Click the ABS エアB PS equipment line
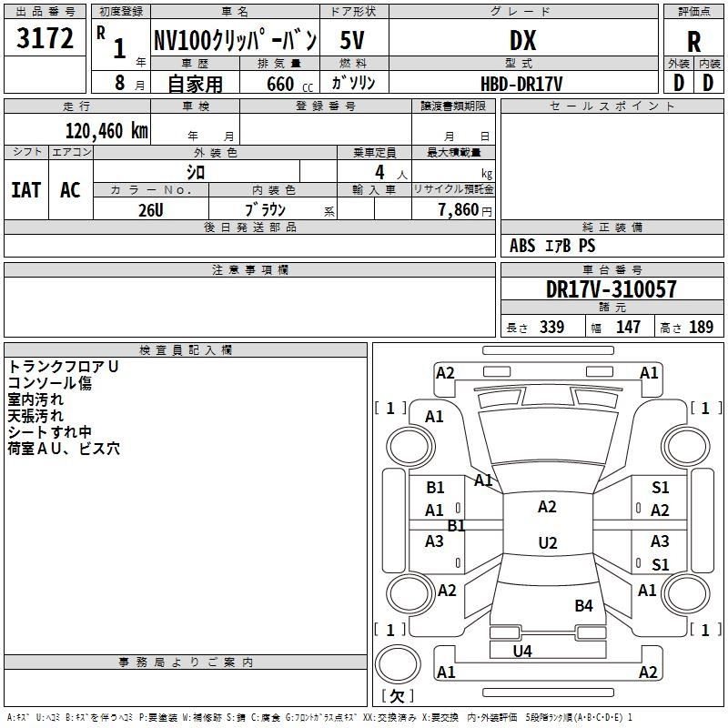 552,246
